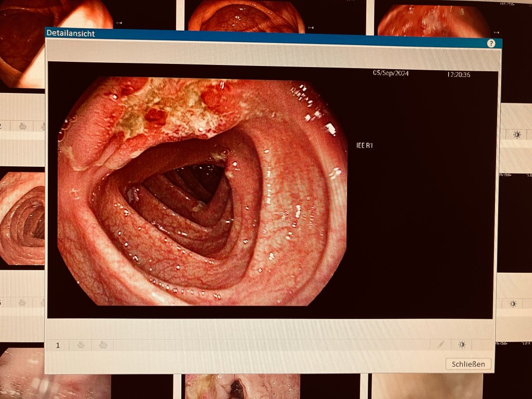The width and height of the screenshot is (532, 399).
Task: Click the first print icon beside number 1
Action: [x=81, y=344]
